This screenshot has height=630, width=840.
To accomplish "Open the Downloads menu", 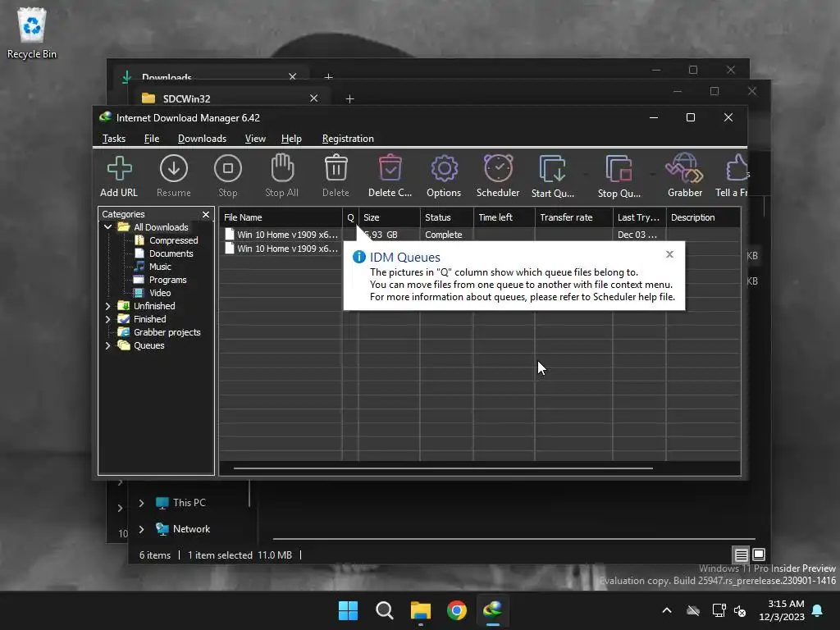I will coord(202,139).
